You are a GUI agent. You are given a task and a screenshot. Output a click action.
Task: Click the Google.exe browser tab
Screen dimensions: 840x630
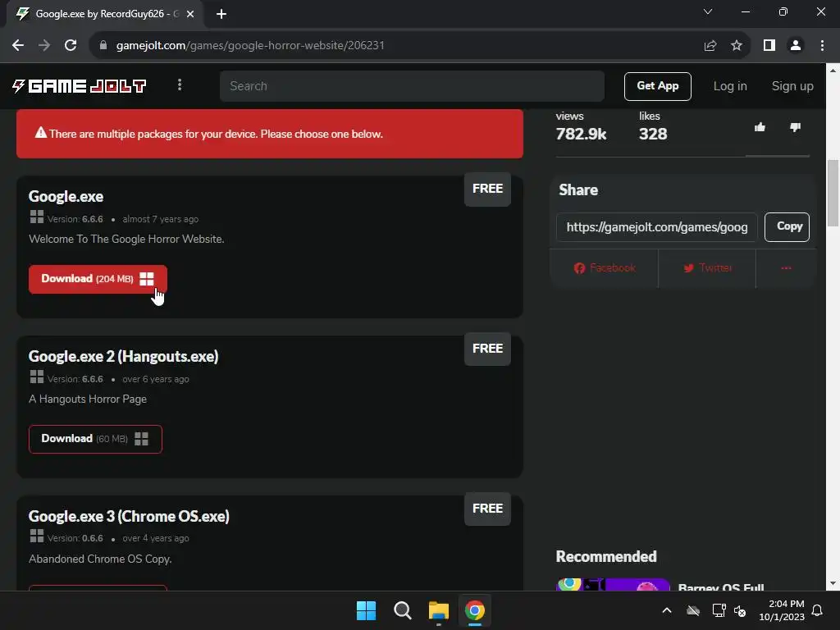tap(105, 14)
